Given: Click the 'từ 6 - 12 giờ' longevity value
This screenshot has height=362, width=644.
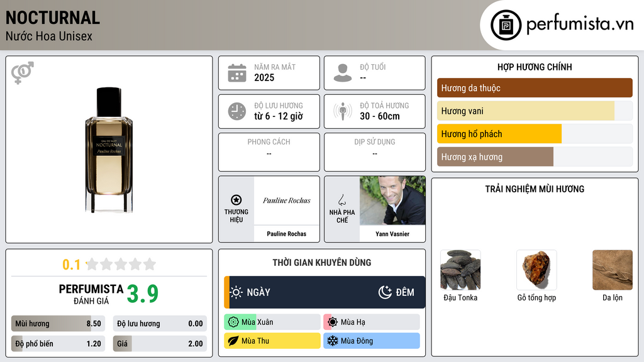Looking at the screenshot, I should pyautogui.click(x=279, y=116).
